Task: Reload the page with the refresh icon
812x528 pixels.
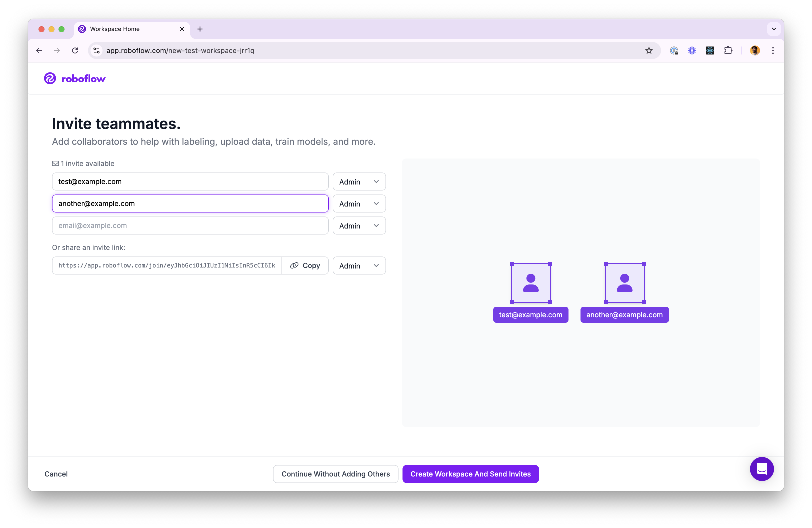Action: 75,50
